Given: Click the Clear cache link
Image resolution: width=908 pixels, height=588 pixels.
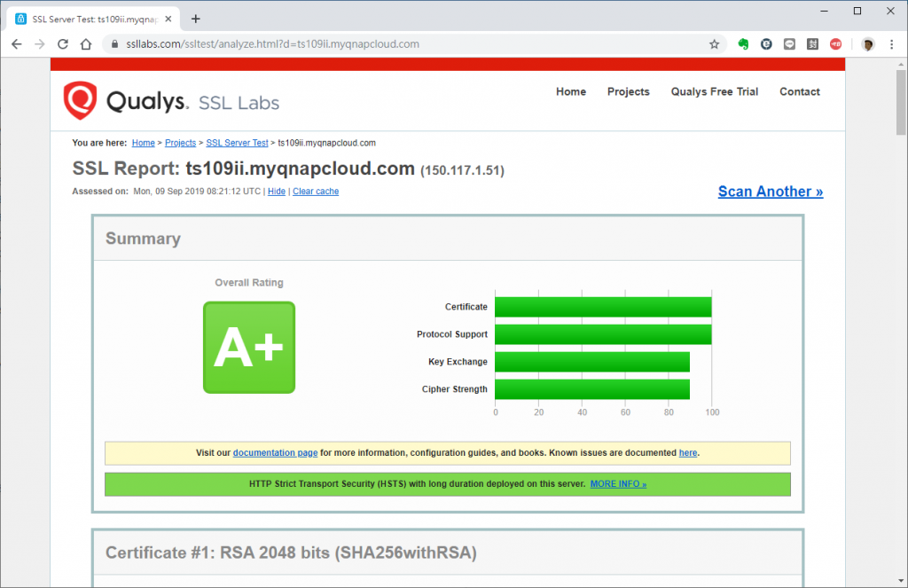Looking at the screenshot, I should click(316, 192).
